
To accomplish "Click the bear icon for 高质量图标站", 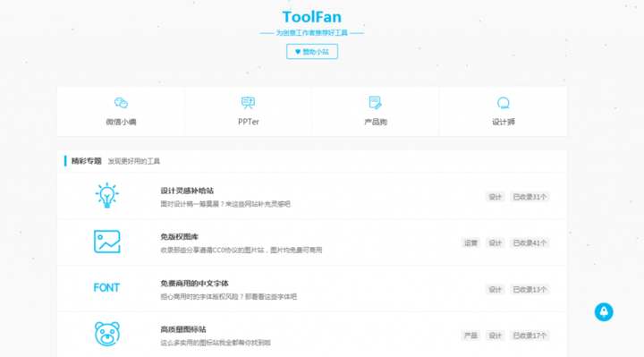I will pos(106,334).
